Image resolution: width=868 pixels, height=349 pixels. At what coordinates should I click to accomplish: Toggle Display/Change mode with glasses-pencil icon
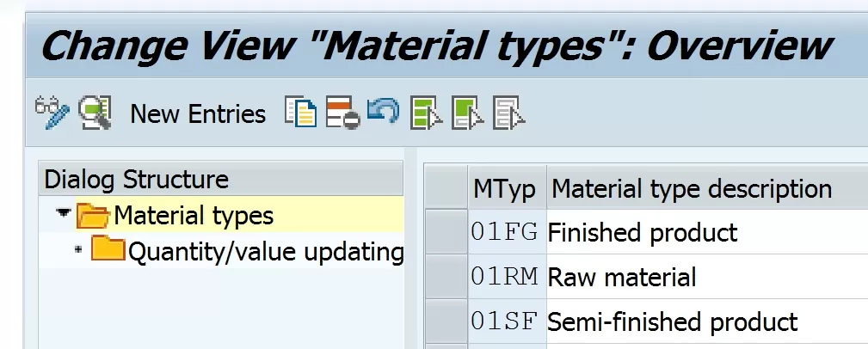tap(52, 113)
